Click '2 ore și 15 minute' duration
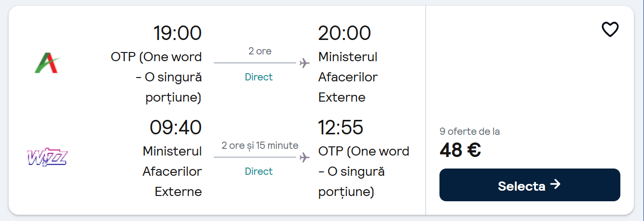Screen dimensions: 644x221 pyautogui.click(x=260, y=145)
